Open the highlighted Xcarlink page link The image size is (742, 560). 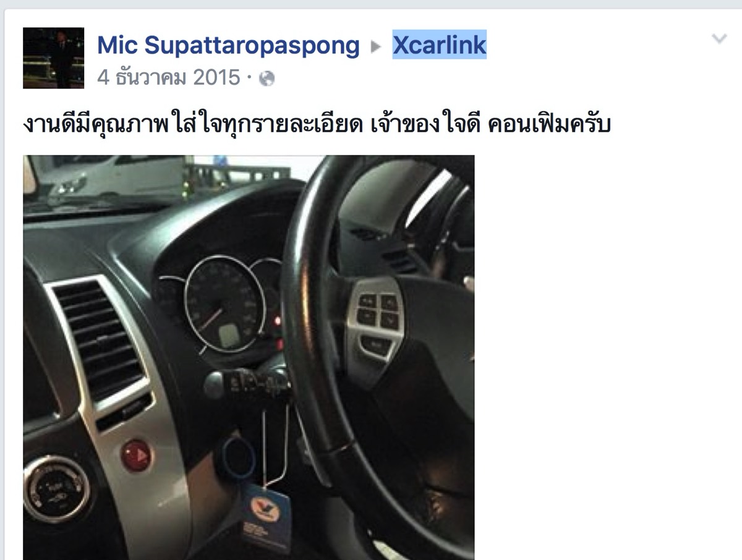439,45
